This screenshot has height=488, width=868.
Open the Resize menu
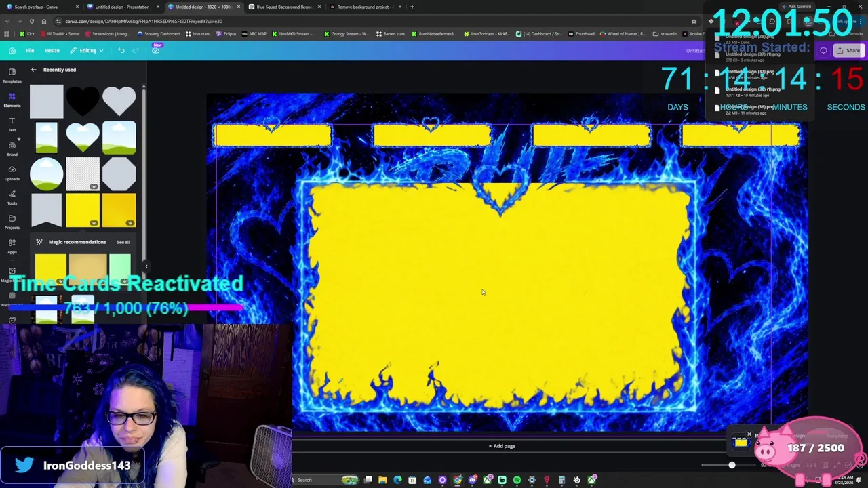point(52,50)
